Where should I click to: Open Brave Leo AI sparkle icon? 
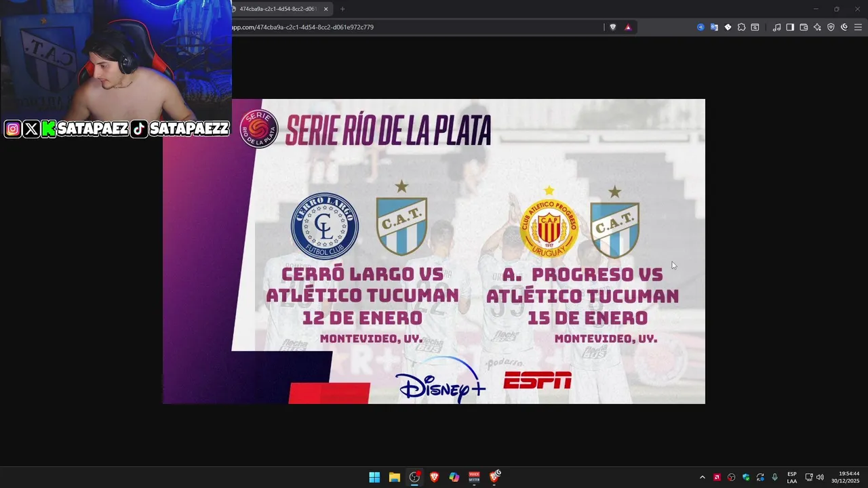click(817, 27)
